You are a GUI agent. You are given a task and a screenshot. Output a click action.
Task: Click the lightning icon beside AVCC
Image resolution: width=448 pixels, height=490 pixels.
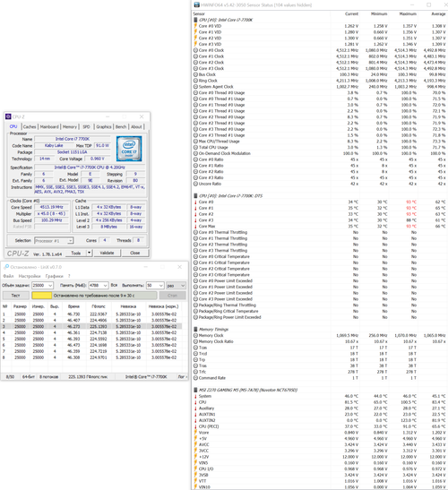click(x=195, y=444)
